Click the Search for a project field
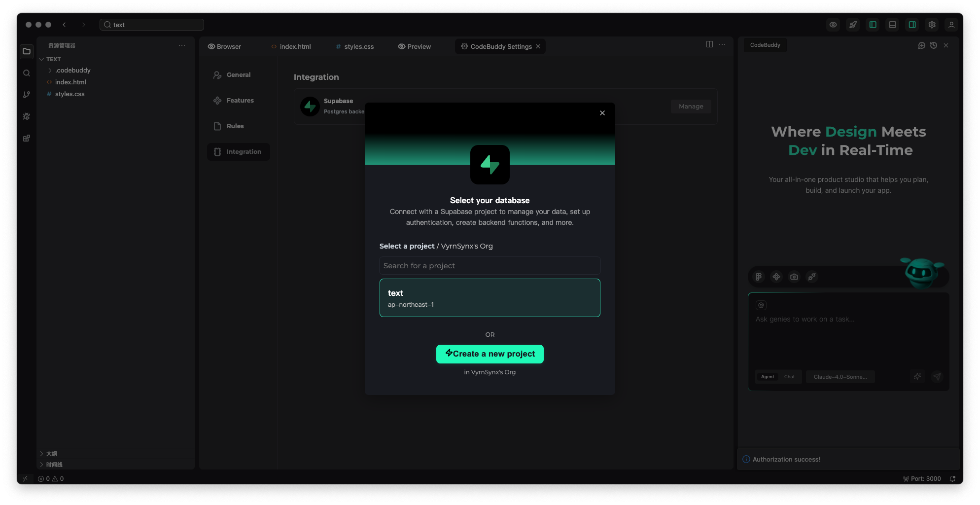Image resolution: width=980 pixels, height=505 pixels. [x=490, y=266]
